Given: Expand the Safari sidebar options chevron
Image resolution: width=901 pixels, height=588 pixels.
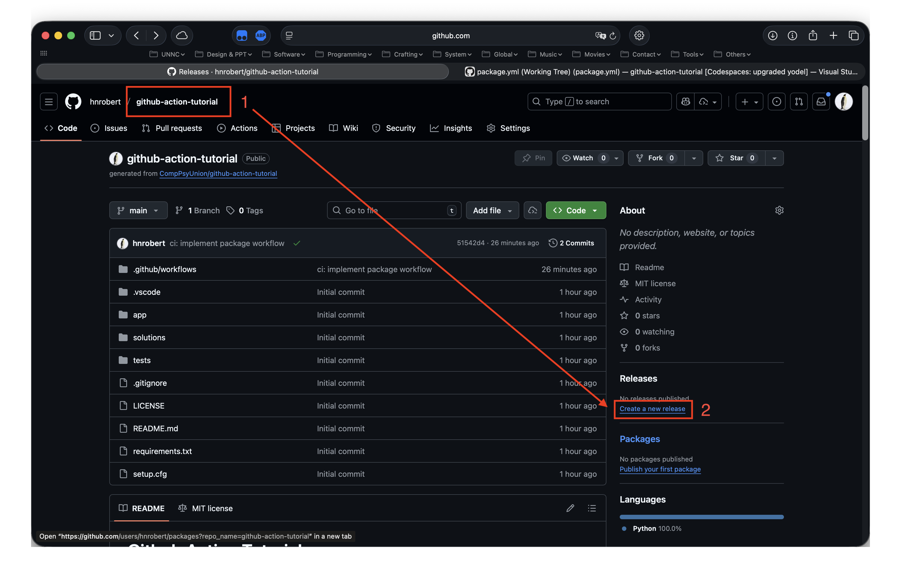Looking at the screenshot, I should click(111, 36).
